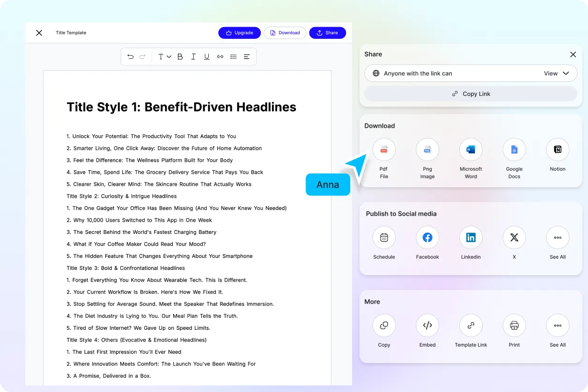Open the Share button in the header

(x=328, y=33)
